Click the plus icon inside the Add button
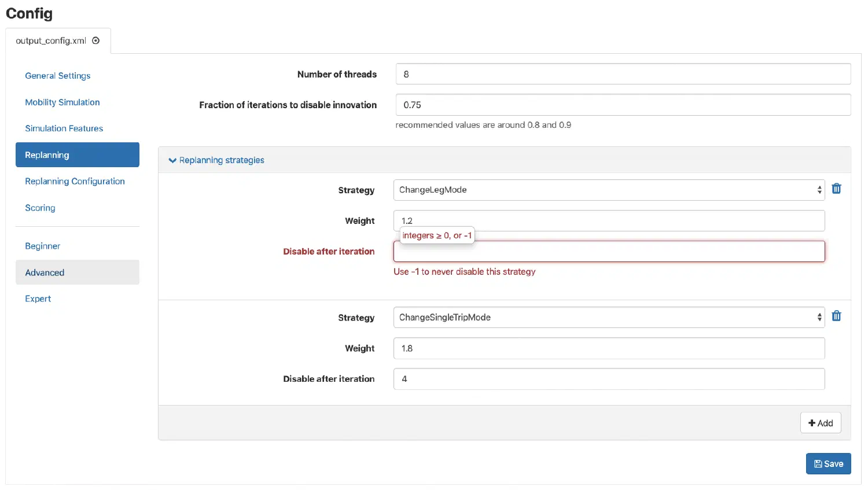This screenshot has height=490, width=868. tap(812, 423)
